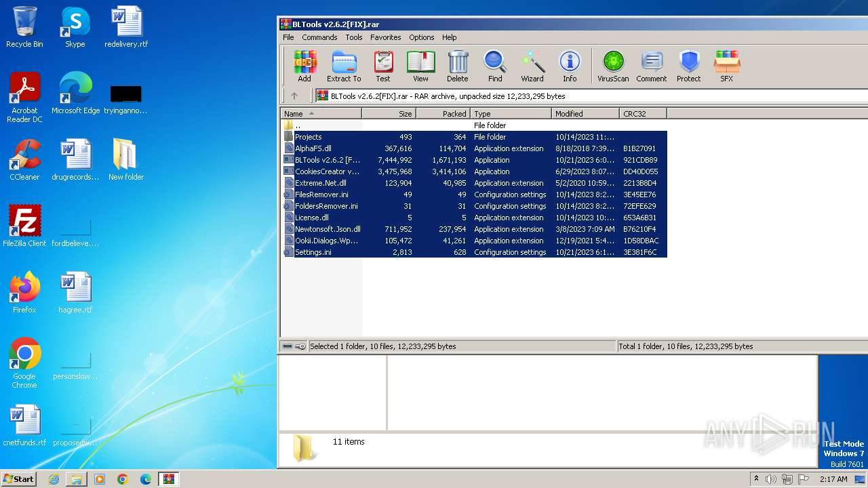Open Google Chrome desktop shortcut
868x488 pixels.
pyautogui.click(x=24, y=363)
